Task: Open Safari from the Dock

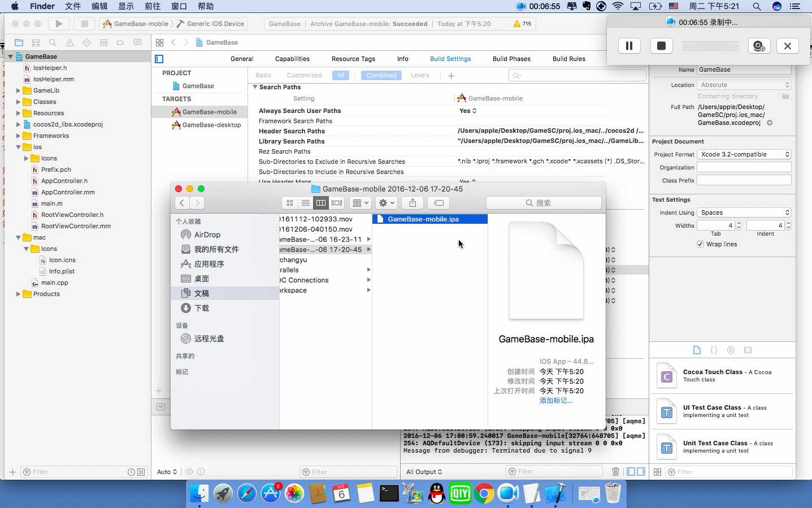Action: [247, 494]
